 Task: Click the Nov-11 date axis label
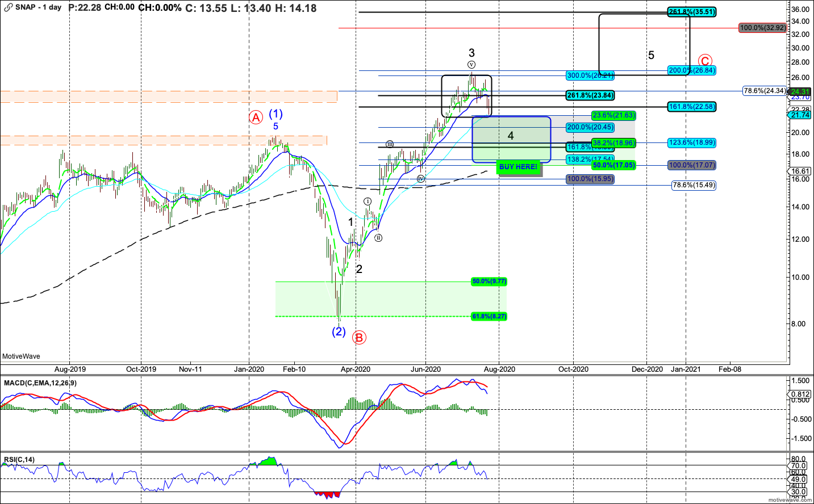point(190,369)
